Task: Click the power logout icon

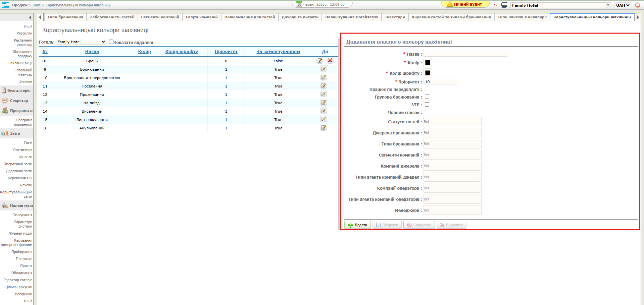Action: pyautogui.click(x=638, y=5)
